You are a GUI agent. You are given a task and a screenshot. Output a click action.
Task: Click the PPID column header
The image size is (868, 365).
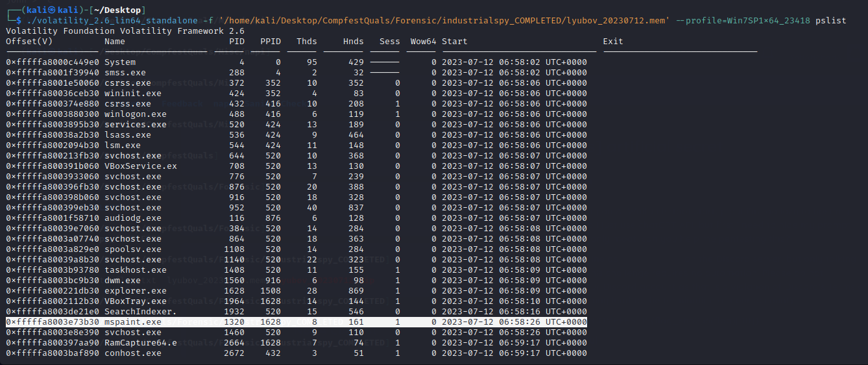(271, 42)
